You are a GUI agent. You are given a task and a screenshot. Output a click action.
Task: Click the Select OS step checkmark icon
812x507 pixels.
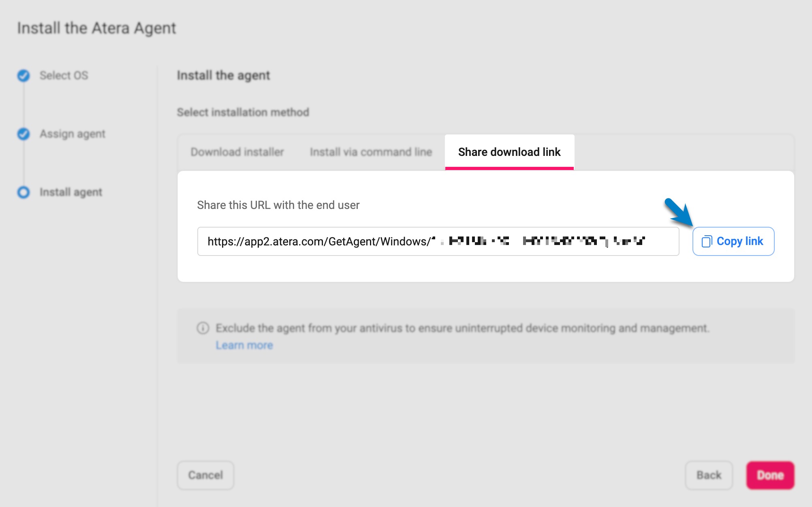[24, 75]
